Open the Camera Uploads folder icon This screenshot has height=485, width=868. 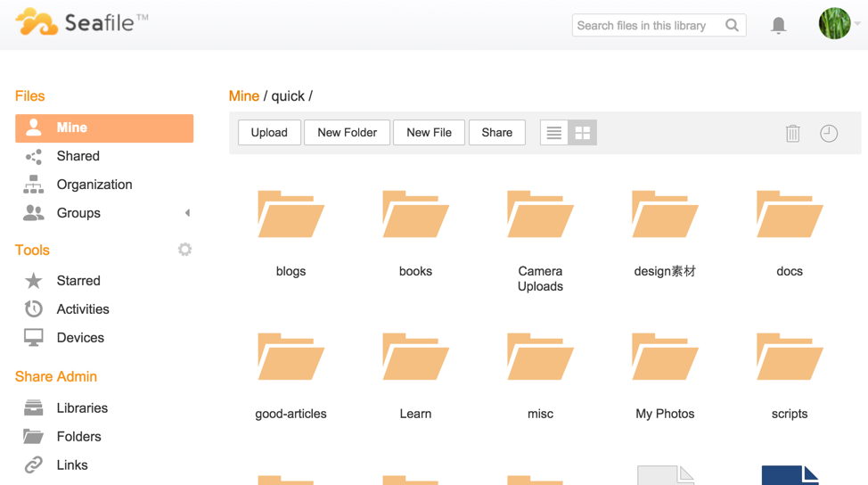[540, 214]
